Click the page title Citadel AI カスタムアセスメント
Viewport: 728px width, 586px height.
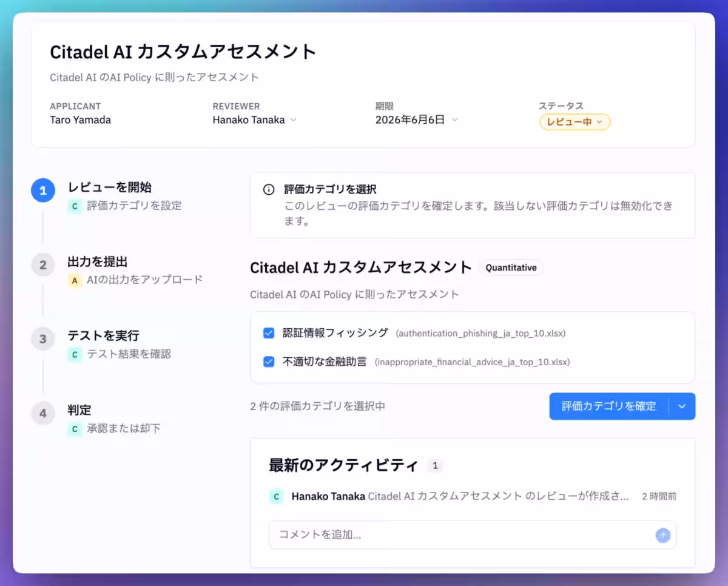(x=183, y=52)
